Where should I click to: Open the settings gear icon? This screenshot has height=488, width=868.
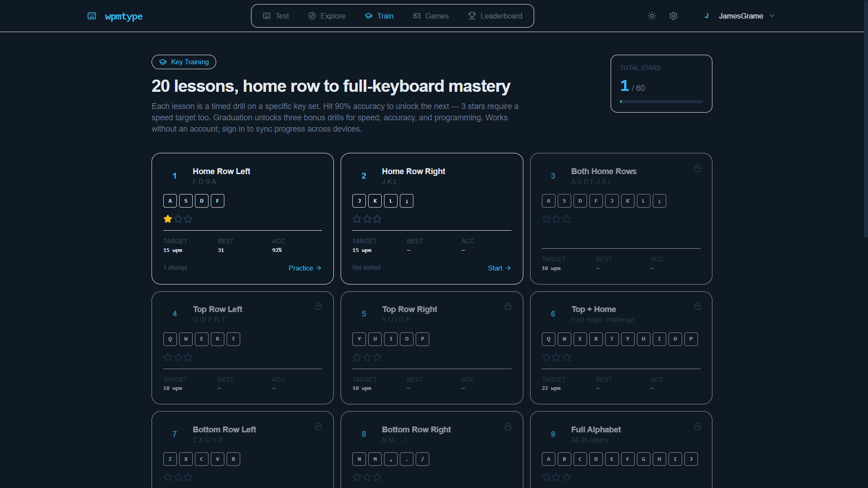tap(674, 16)
